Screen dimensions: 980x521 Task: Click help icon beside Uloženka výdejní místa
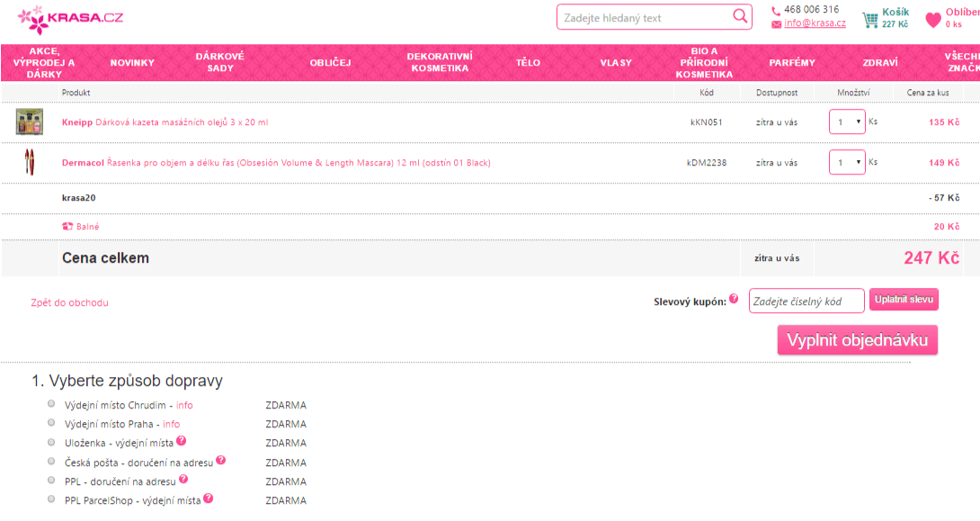coord(182,440)
